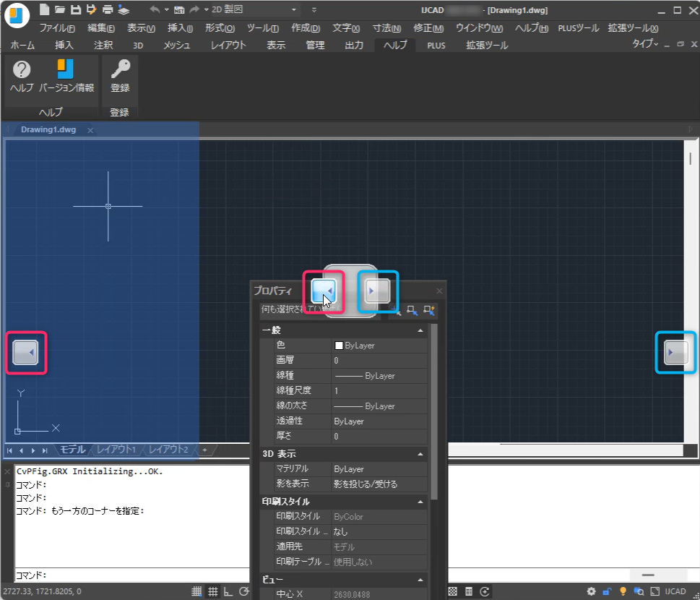Screen dimensions: 700x600
Task: Switch to the ホーム ribbon tab
Action: tap(22, 45)
